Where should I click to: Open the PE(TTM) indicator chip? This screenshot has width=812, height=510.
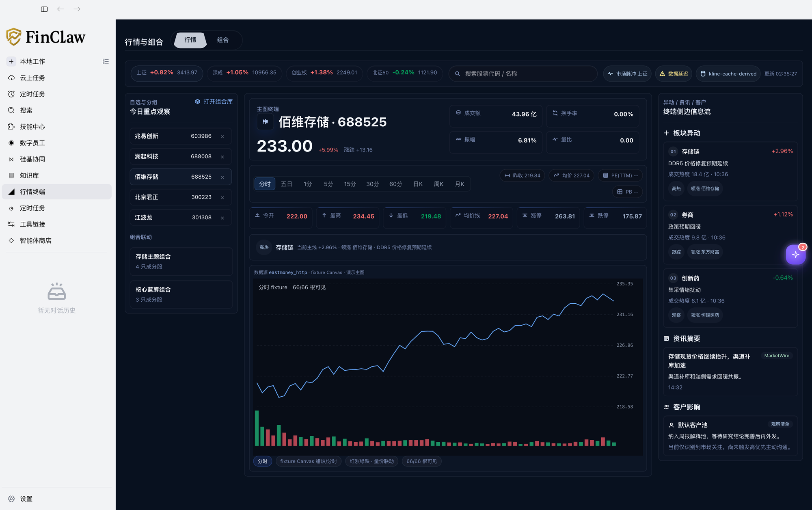(x=620, y=175)
